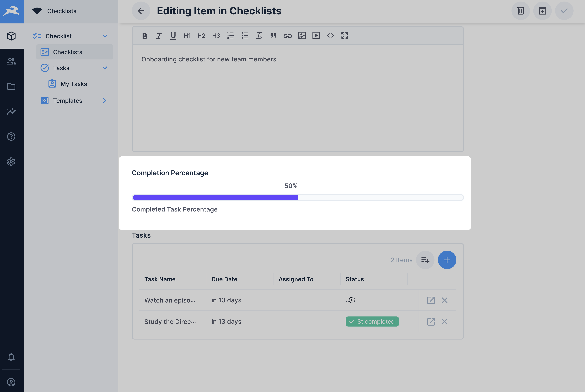Toggle italic formatting in editor toolbar
The width and height of the screenshot is (585, 392).
pos(159,36)
